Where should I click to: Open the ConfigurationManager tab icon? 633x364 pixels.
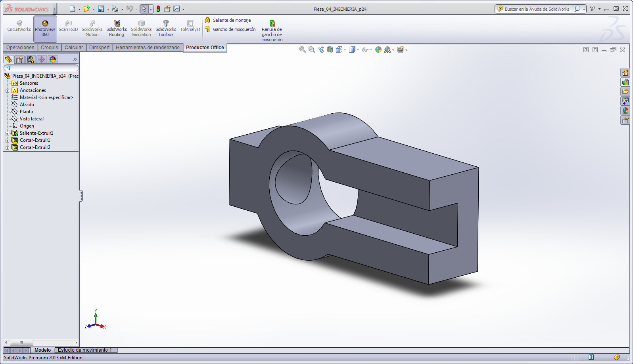point(31,59)
